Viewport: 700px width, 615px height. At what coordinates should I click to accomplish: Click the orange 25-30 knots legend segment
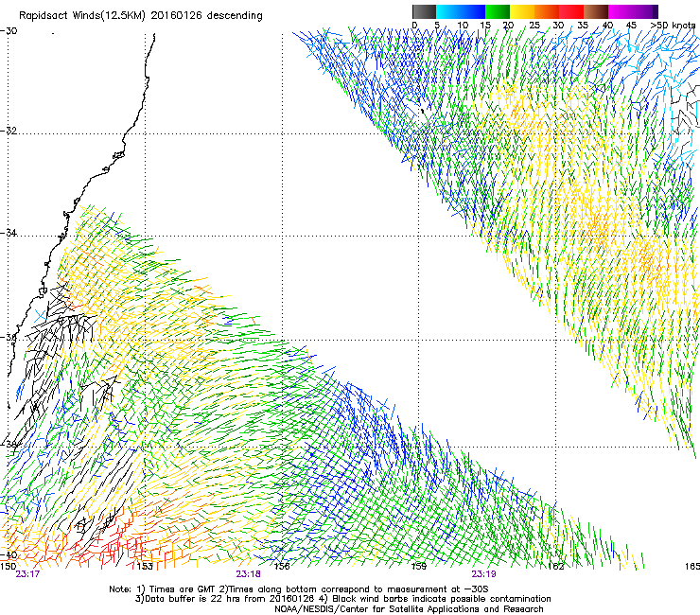547,11
